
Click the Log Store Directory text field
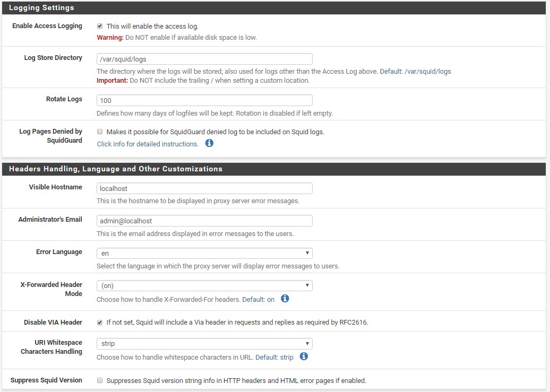tap(204, 59)
